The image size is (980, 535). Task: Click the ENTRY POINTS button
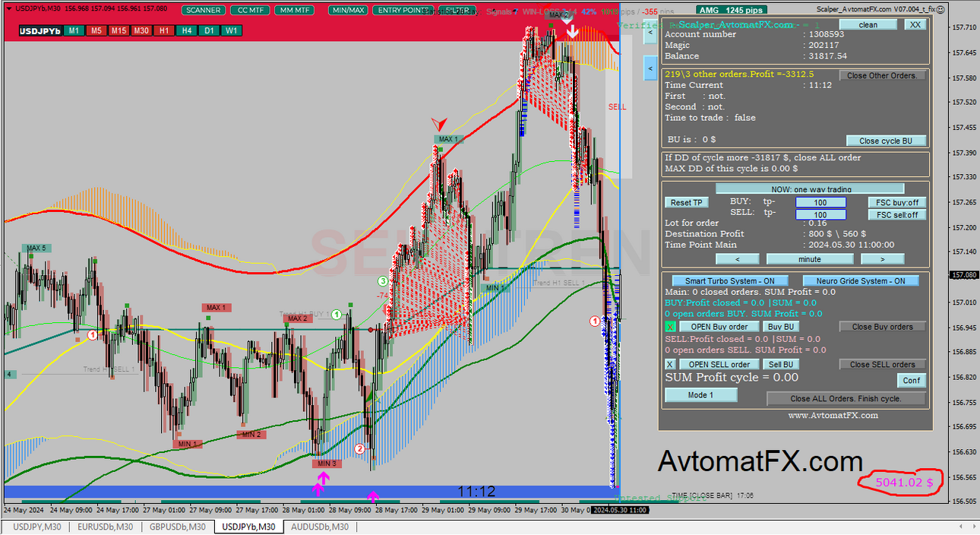[x=403, y=11]
